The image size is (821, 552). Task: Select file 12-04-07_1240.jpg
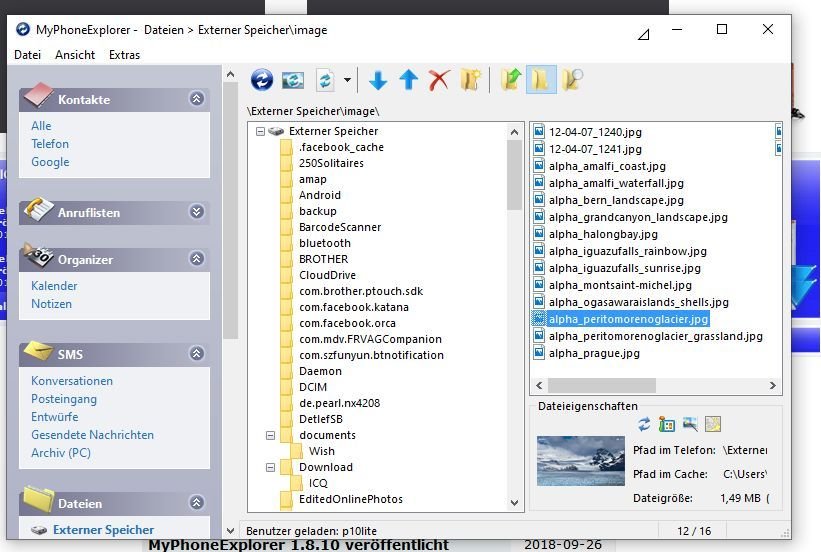(x=595, y=132)
